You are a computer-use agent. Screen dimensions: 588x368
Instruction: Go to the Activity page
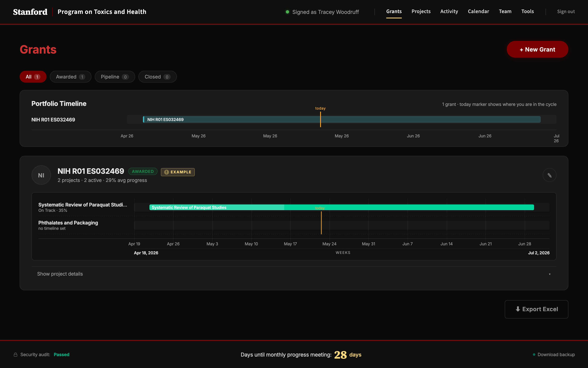pyautogui.click(x=449, y=11)
